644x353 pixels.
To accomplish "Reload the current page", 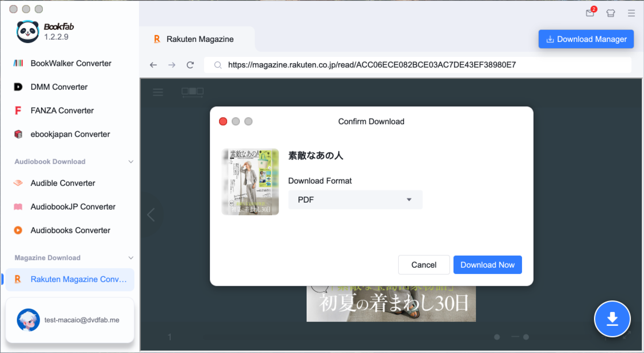I will pos(190,65).
